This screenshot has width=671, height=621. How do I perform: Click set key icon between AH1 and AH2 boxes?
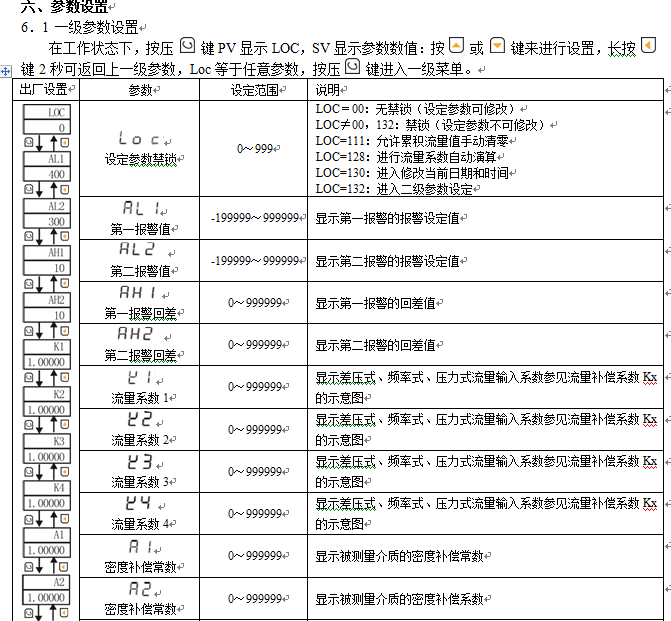pyautogui.click(x=28, y=283)
